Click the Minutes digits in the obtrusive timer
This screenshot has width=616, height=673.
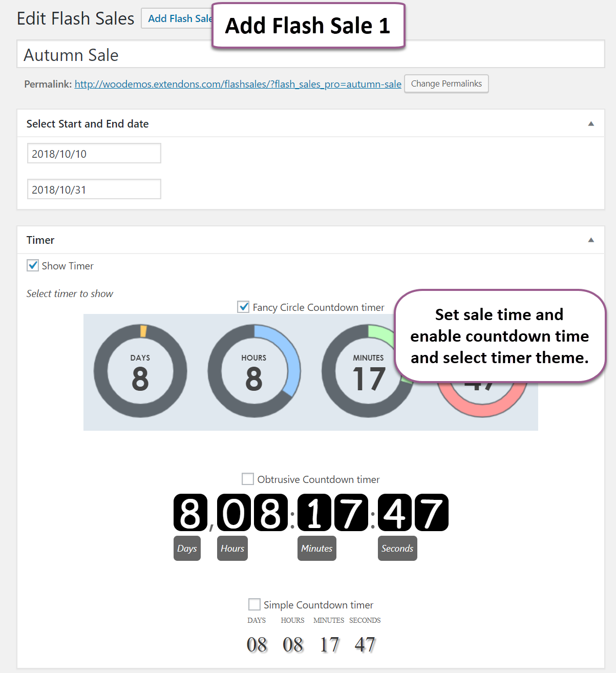click(x=333, y=512)
